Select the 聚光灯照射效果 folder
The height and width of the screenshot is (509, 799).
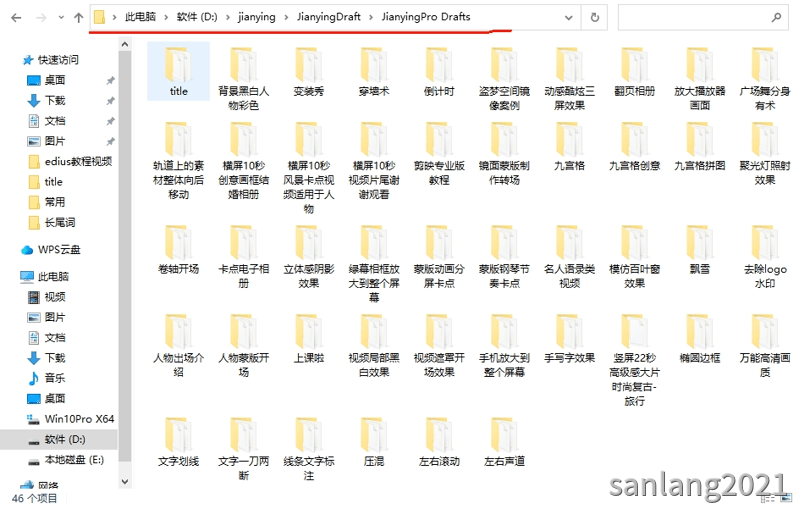coord(765,153)
